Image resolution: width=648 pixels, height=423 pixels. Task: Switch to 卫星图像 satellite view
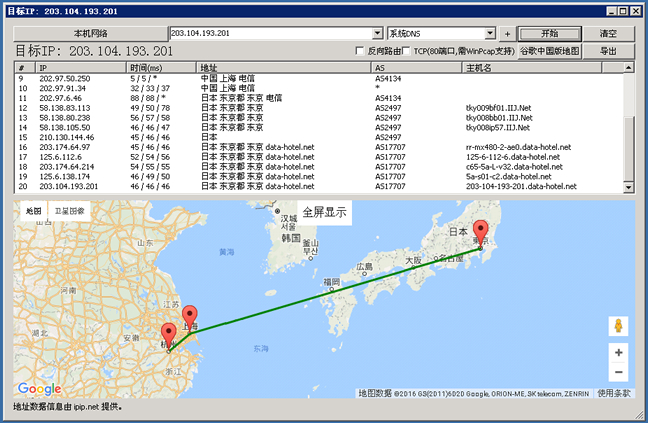[70, 211]
